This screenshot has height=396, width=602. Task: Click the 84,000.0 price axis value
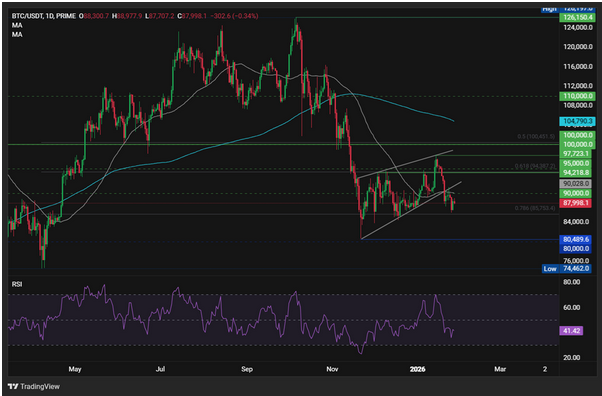point(576,222)
